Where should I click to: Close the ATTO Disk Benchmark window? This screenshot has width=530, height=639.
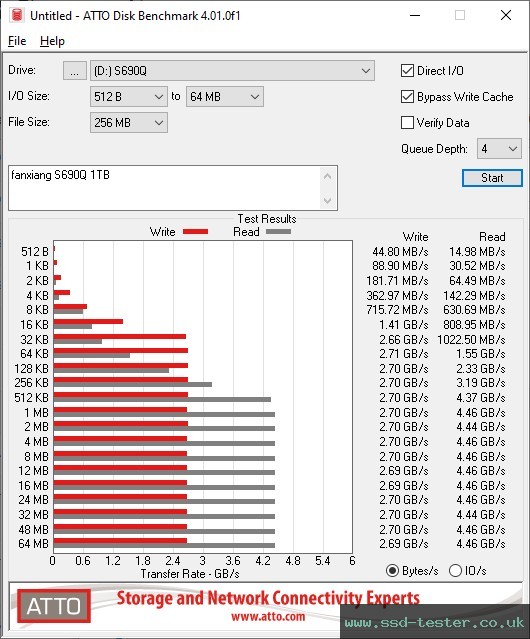point(506,15)
